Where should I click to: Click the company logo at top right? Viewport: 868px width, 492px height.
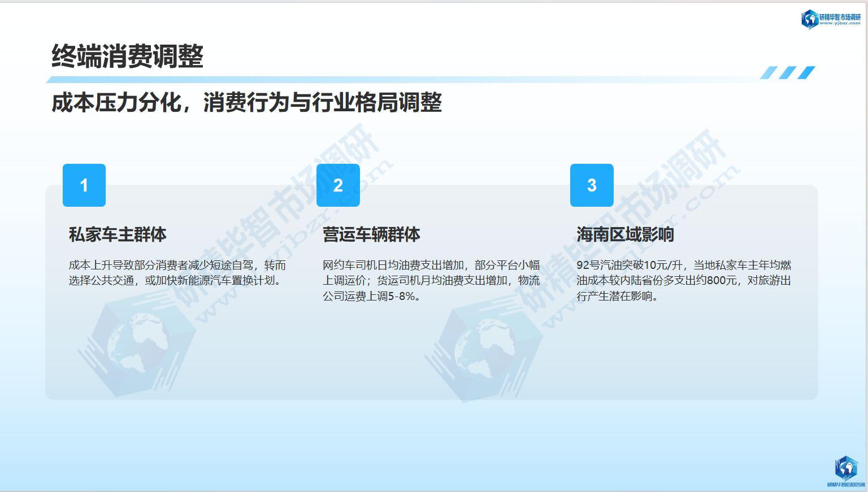click(831, 19)
